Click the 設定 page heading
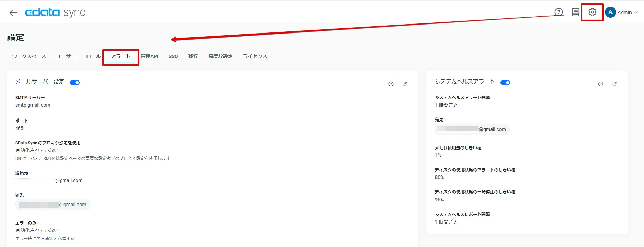Image resolution: width=644 pixels, height=247 pixels. 16,37
